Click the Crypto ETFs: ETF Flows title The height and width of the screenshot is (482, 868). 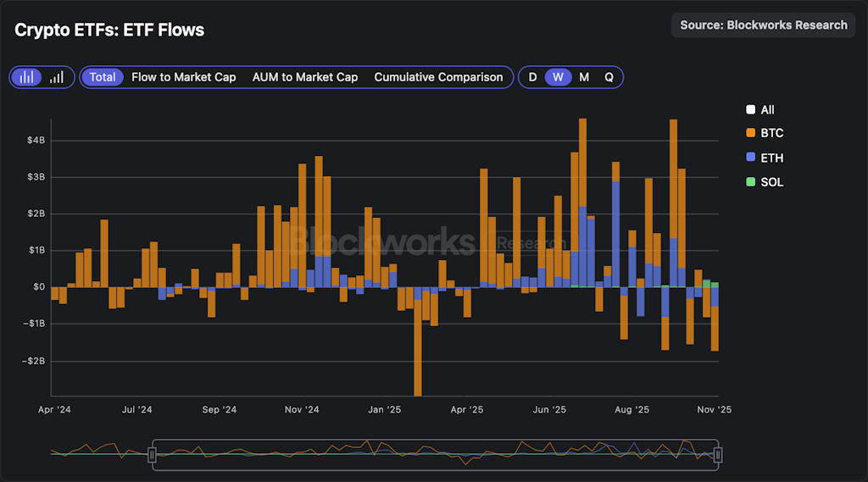[x=109, y=30]
